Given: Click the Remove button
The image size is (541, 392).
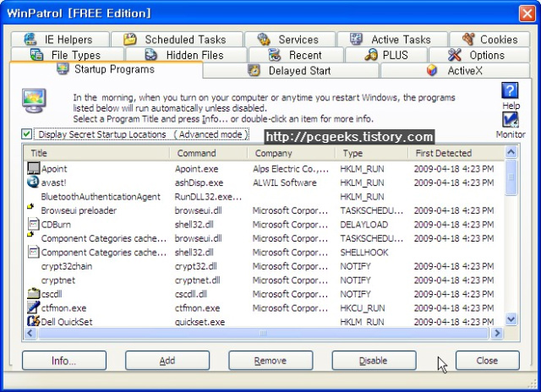Looking at the screenshot, I should [x=270, y=361].
